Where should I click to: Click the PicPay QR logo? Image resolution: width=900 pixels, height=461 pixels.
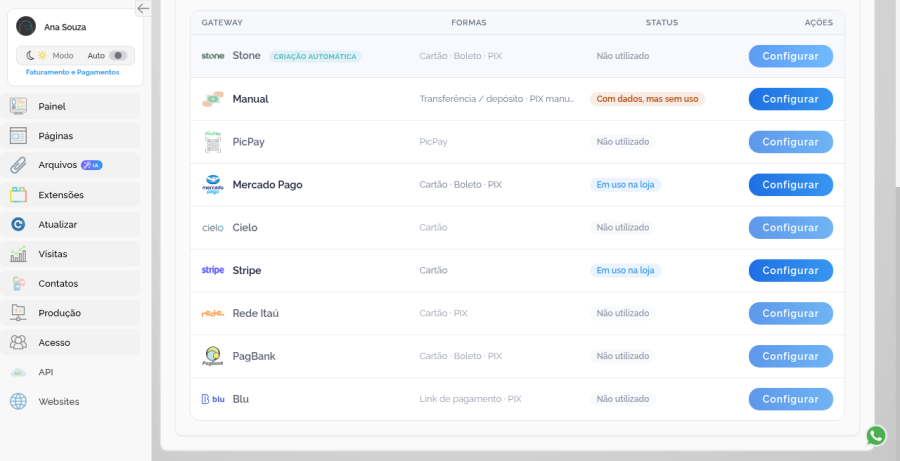[213, 142]
